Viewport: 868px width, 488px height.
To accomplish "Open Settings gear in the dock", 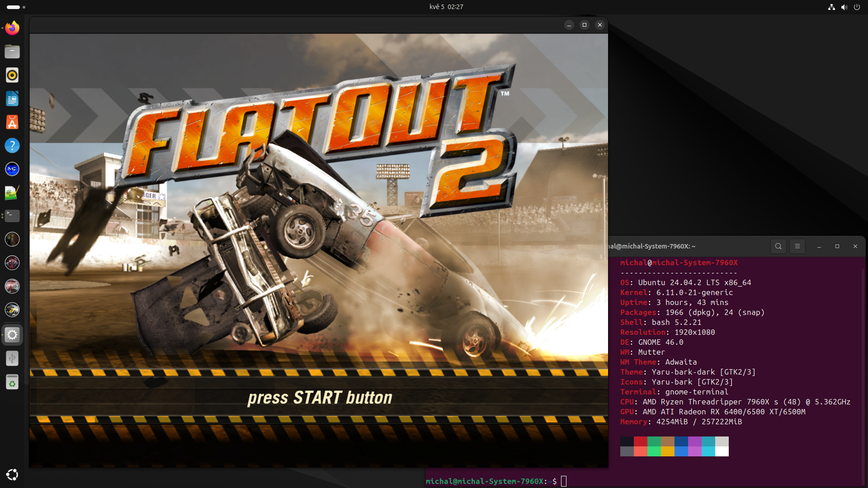I will (12, 335).
